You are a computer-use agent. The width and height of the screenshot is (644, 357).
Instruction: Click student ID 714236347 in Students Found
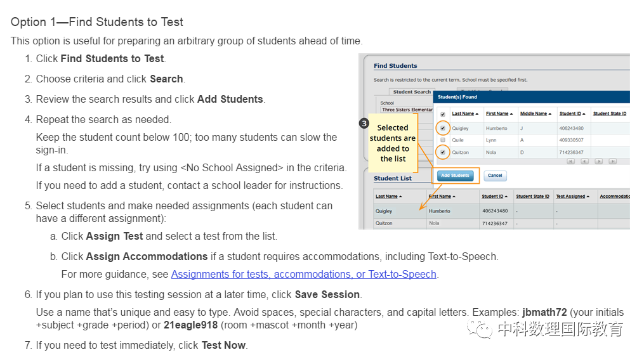pos(571,153)
